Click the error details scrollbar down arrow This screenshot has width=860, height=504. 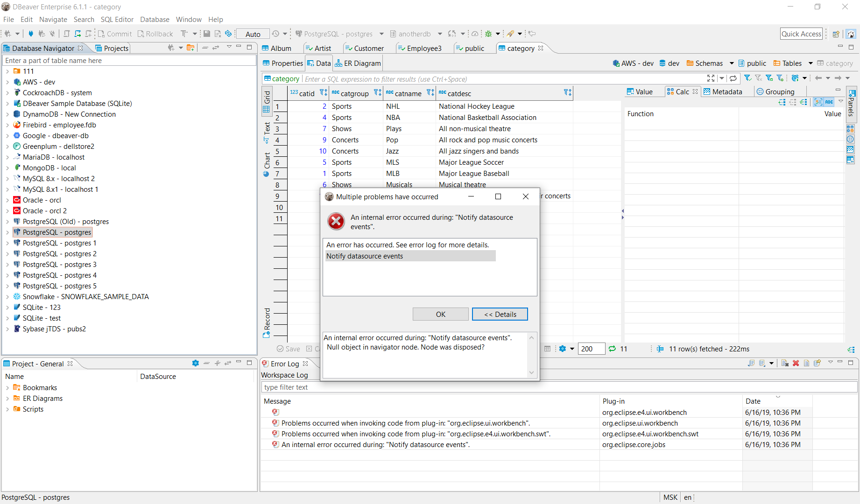pyautogui.click(x=531, y=372)
